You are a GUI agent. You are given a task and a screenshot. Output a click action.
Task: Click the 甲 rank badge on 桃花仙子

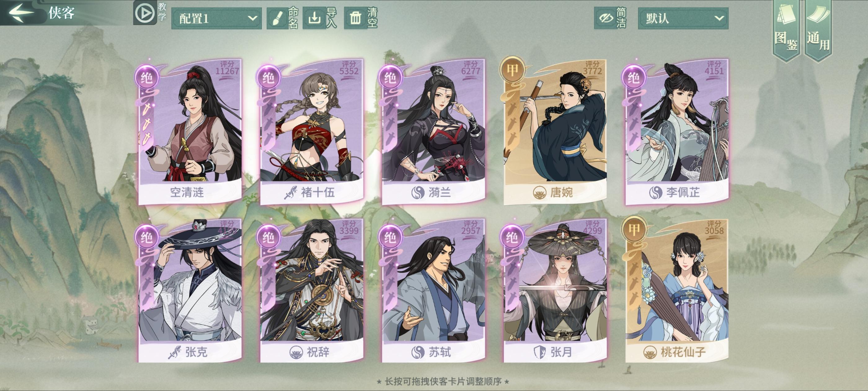[x=634, y=230]
